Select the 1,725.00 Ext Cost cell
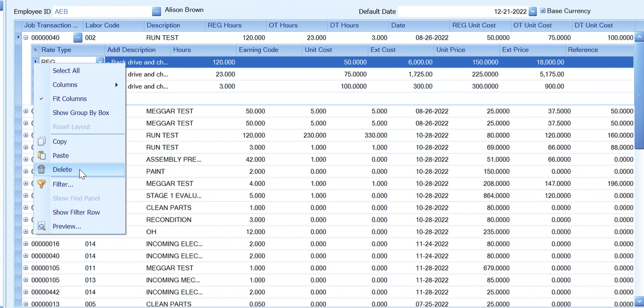Image resolution: width=644 pixels, height=308 pixels. pos(400,74)
